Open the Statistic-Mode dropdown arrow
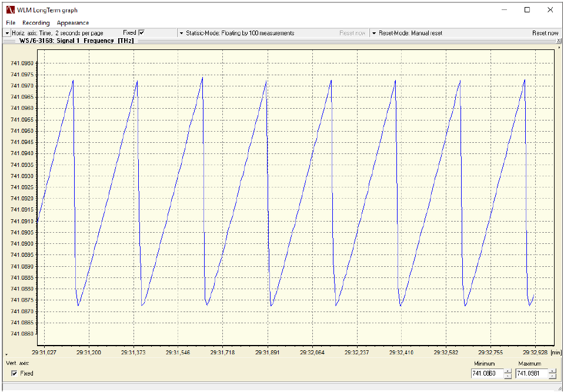564x392 pixels. 181,33
